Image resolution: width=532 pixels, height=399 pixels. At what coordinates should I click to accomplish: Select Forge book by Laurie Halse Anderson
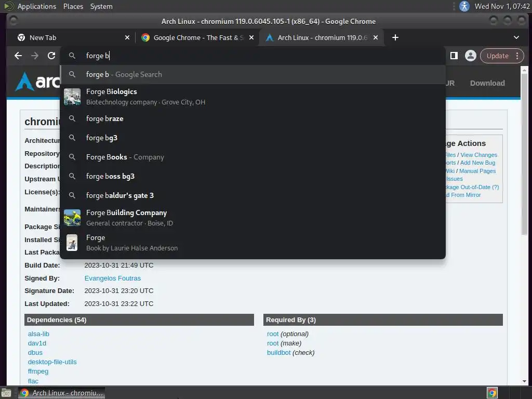[252, 243]
